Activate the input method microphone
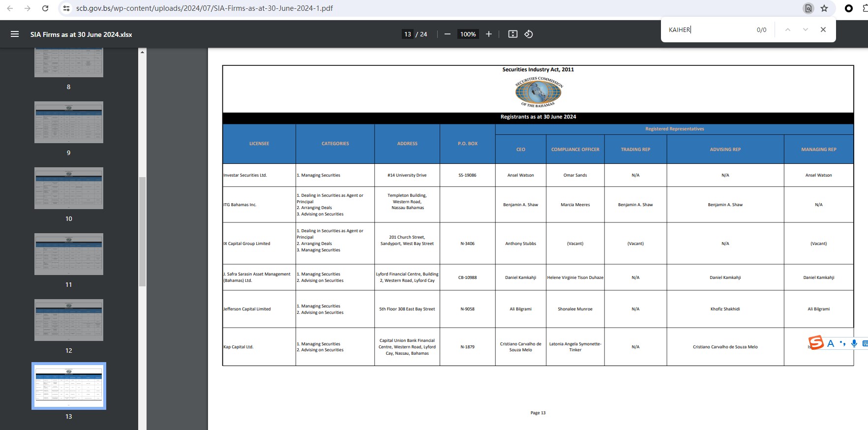 tap(854, 343)
